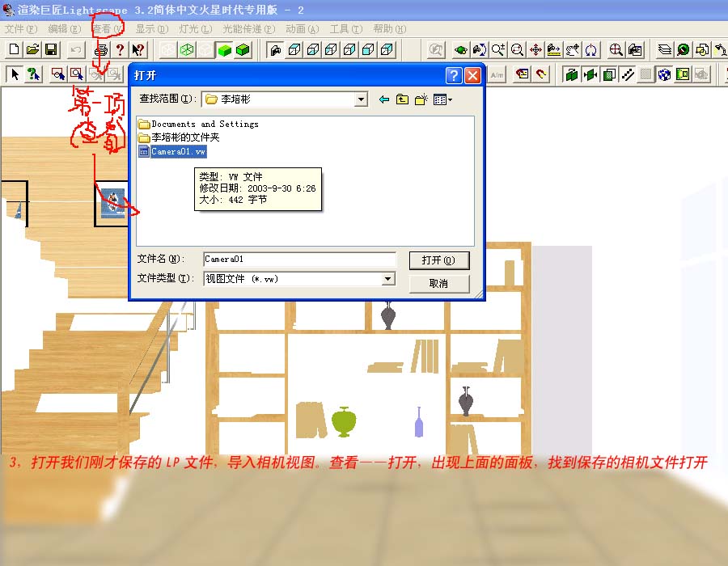728x566 pixels.
Task: Click the green Back arrow in dialog
Action: pos(384,99)
